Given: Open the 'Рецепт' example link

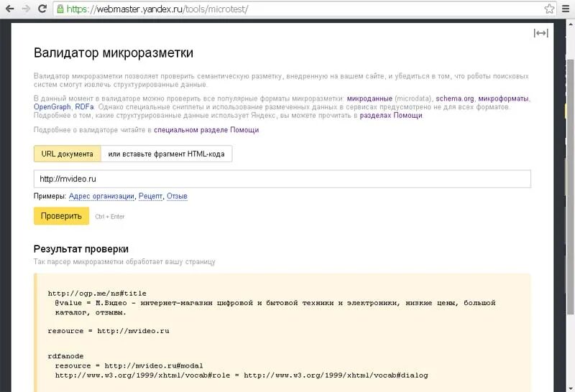Looking at the screenshot, I should click(x=150, y=197).
